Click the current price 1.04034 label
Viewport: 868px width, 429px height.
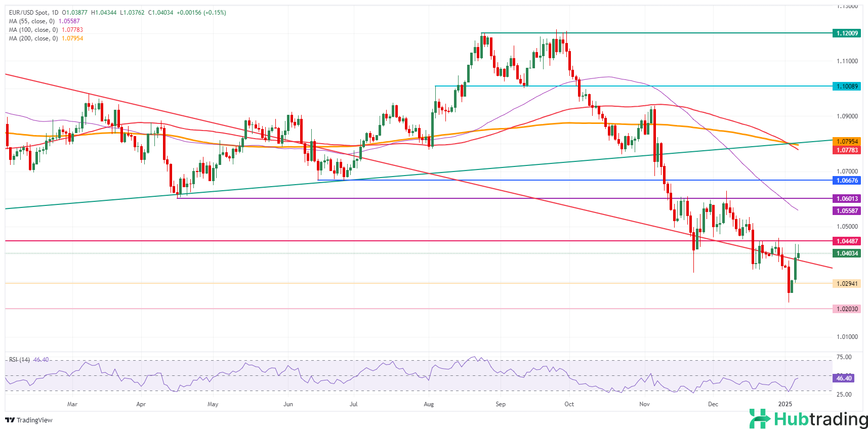point(846,253)
